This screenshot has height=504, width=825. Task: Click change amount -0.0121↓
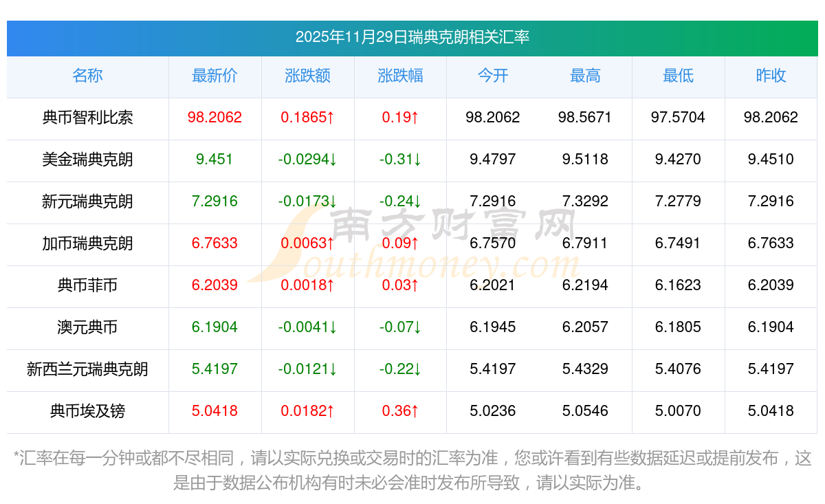(307, 369)
